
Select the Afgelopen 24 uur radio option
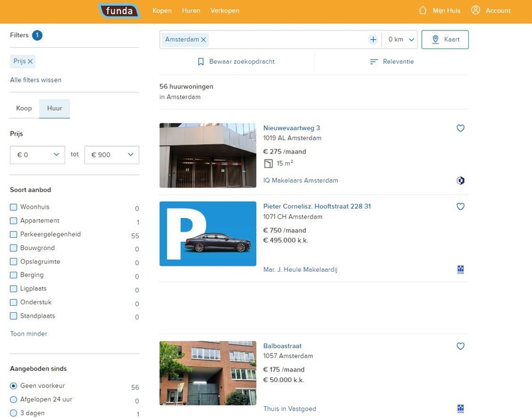pos(13,399)
